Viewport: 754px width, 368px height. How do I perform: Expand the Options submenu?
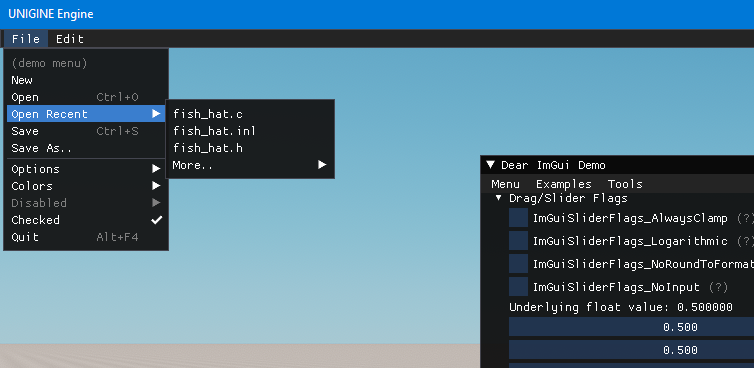click(86, 169)
